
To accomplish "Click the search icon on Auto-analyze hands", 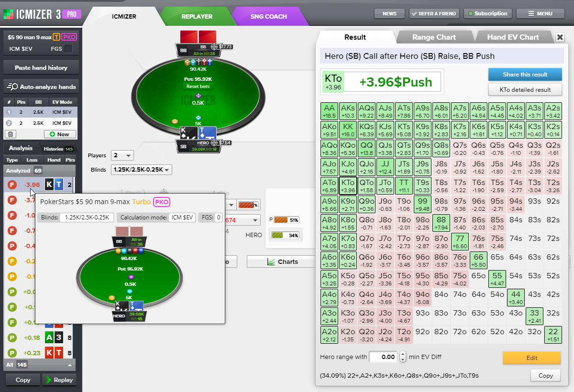I will (x=13, y=87).
